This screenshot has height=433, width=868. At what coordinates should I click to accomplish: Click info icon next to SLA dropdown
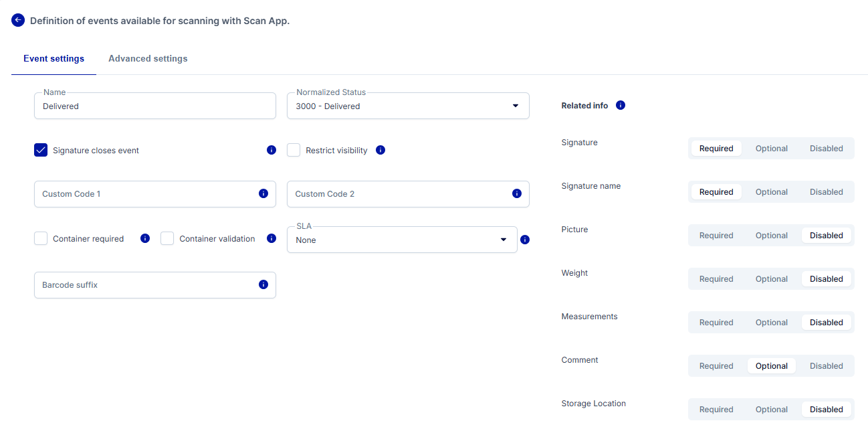pos(525,240)
